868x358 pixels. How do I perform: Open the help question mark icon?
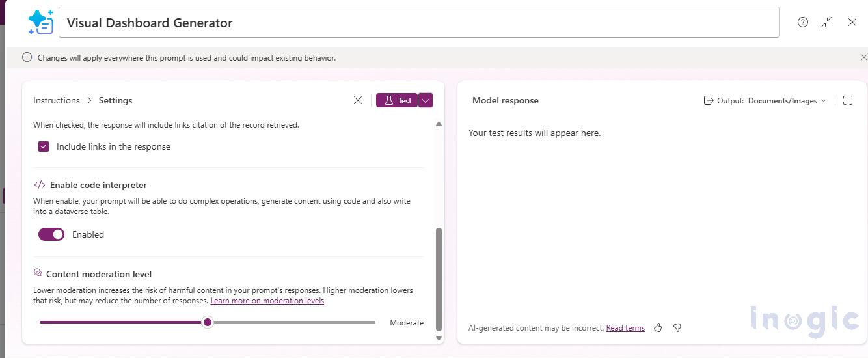point(803,22)
